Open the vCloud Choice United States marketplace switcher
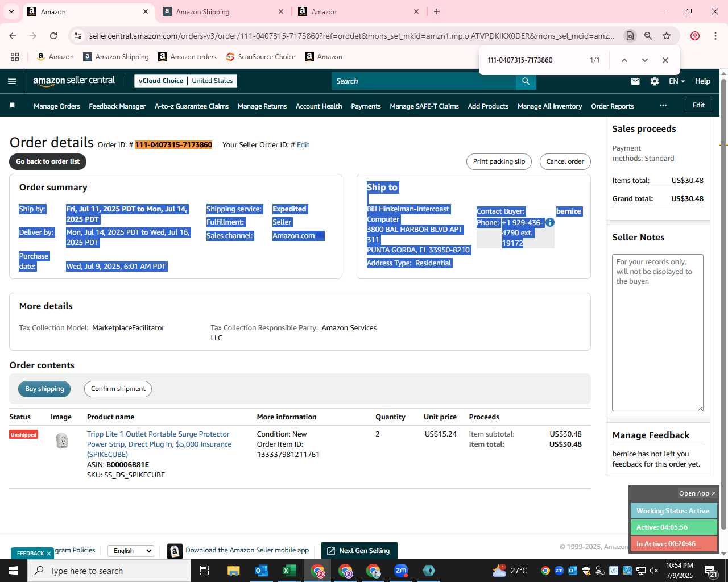This screenshot has height=582, width=728. point(186,81)
